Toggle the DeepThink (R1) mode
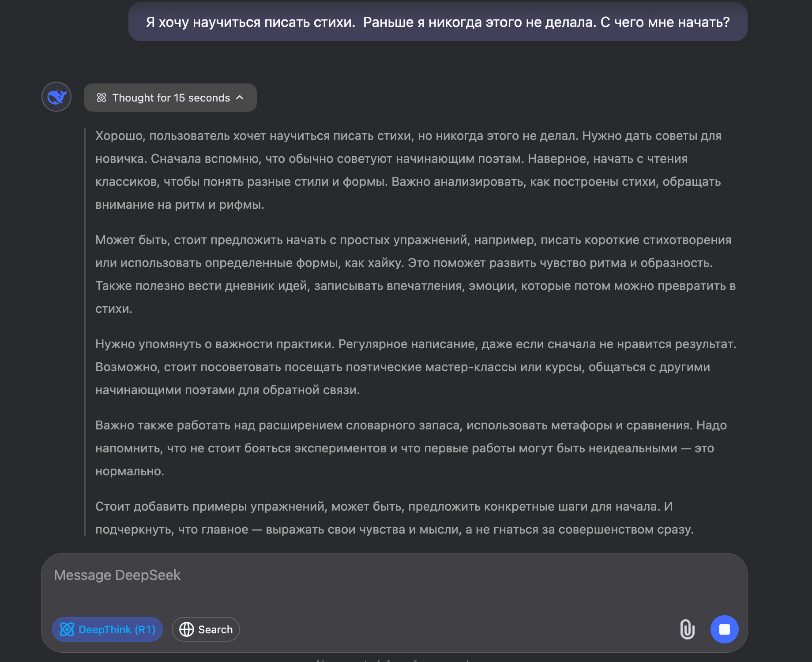This screenshot has height=662, width=812. point(107,629)
